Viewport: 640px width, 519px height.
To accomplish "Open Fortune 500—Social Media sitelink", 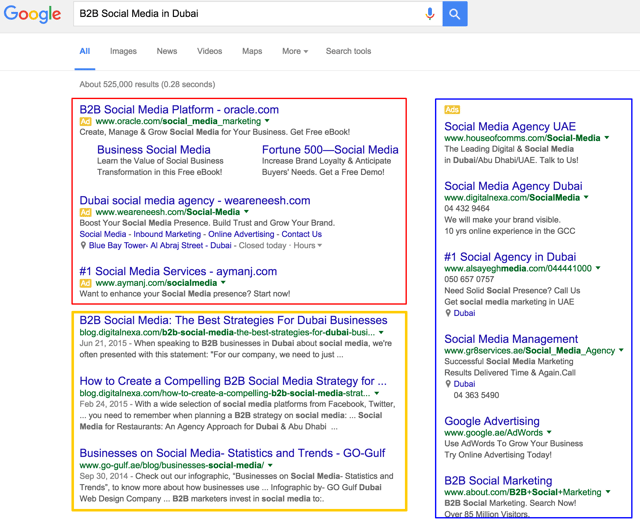I will click(330, 150).
